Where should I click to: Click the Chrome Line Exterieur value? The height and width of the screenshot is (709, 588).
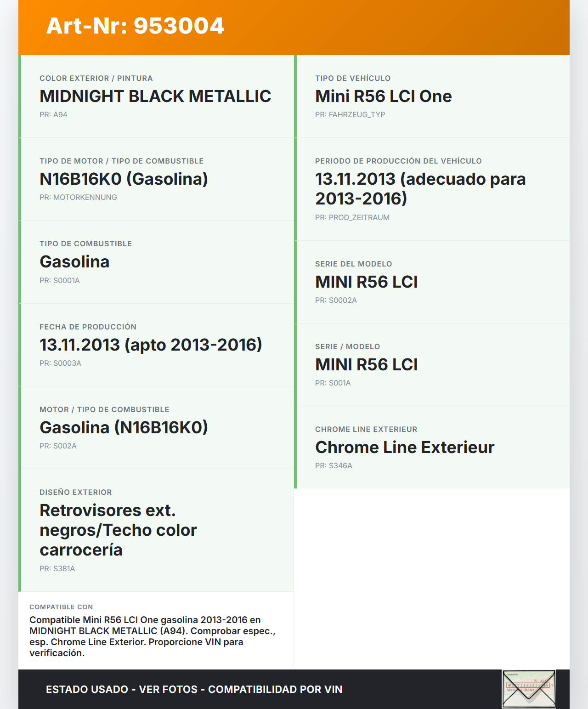coord(404,448)
